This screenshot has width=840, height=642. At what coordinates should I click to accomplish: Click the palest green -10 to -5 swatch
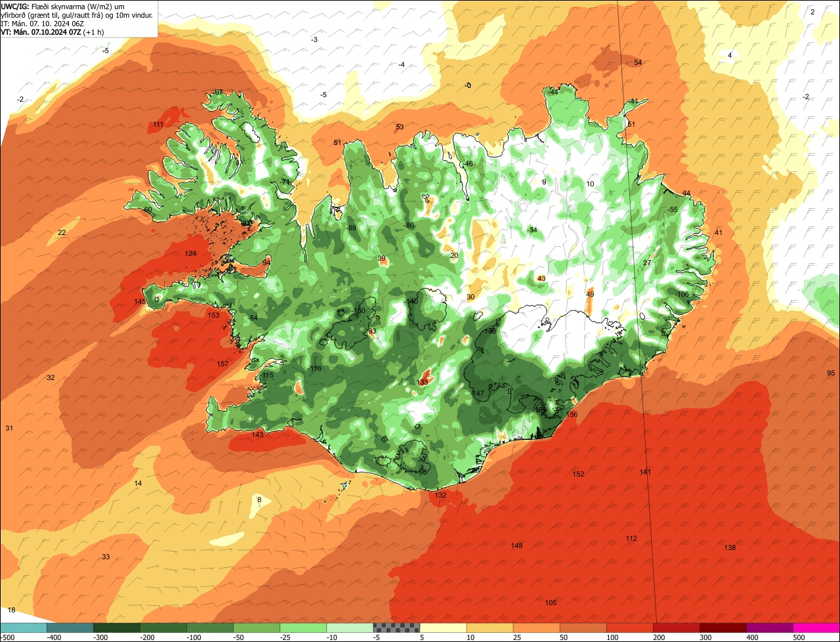tap(349, 628)
